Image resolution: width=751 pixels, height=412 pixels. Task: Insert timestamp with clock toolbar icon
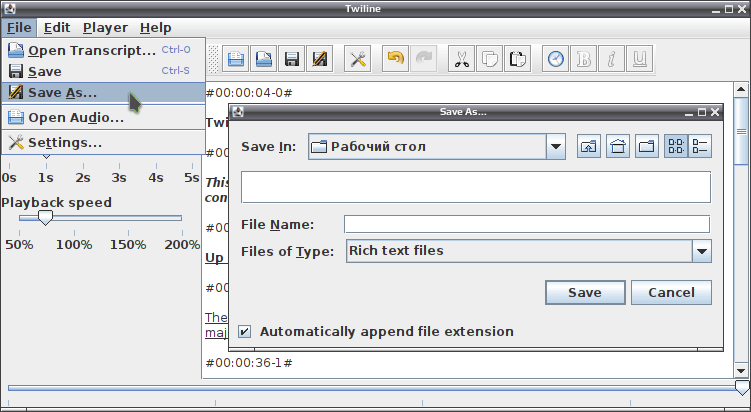555,59
